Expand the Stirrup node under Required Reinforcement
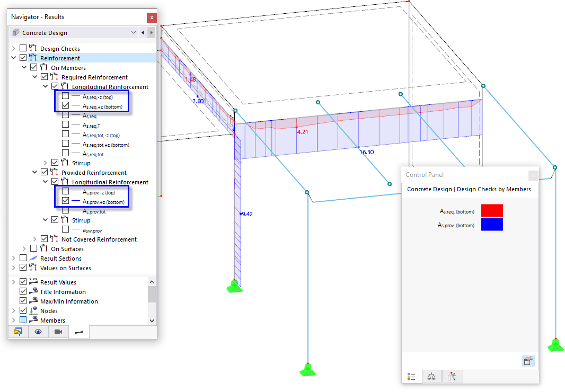Viewport: 565px width, 392px height. pos(46,163)
